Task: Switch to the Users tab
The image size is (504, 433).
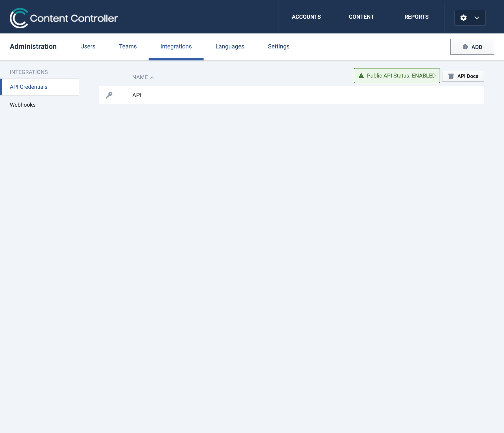Action: [x=88, y=46]
